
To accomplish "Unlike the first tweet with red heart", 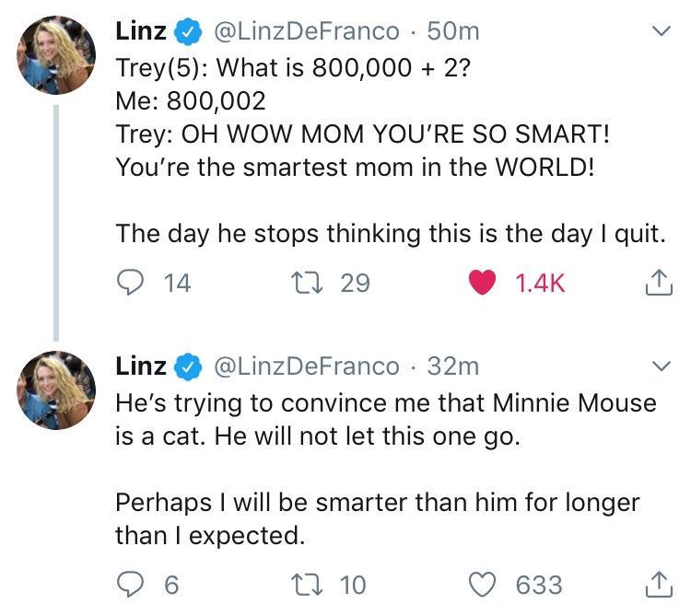I will click(482, 283).
